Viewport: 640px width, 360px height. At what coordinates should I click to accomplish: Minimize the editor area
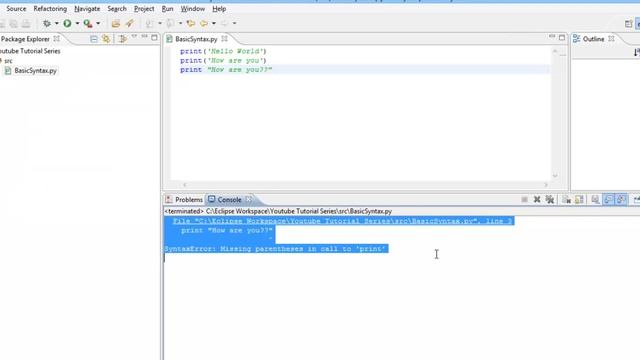click(x=552, y=37)
